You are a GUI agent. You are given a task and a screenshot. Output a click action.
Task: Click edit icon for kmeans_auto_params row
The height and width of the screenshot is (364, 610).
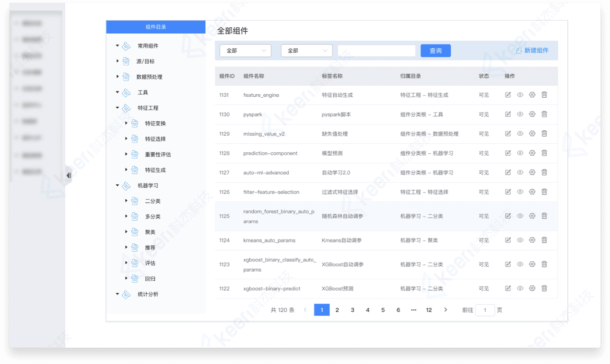point(508,240)
